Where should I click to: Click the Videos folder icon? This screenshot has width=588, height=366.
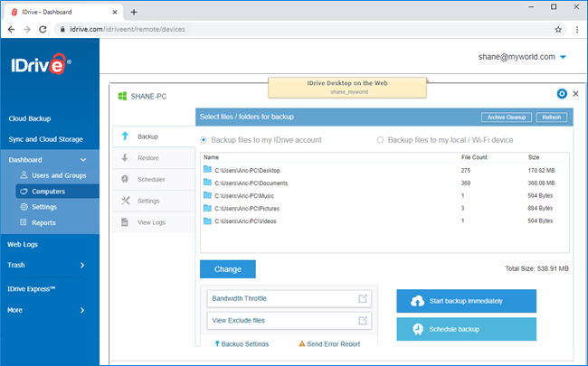coord(207,221)
